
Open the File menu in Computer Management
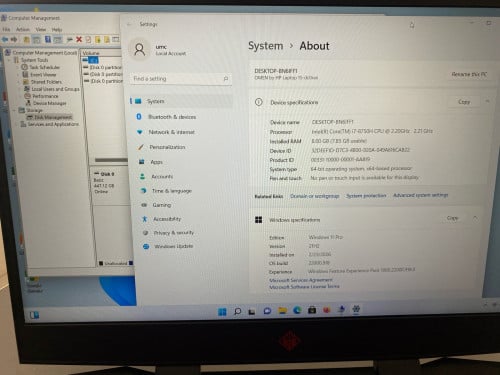coord(6,29)
